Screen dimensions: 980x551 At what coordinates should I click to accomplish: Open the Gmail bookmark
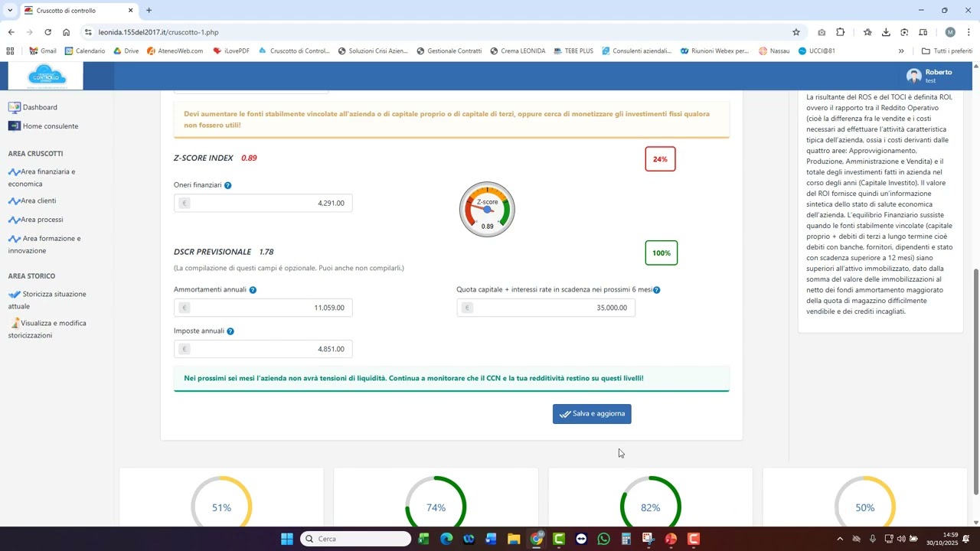click(x=43, y=51)
